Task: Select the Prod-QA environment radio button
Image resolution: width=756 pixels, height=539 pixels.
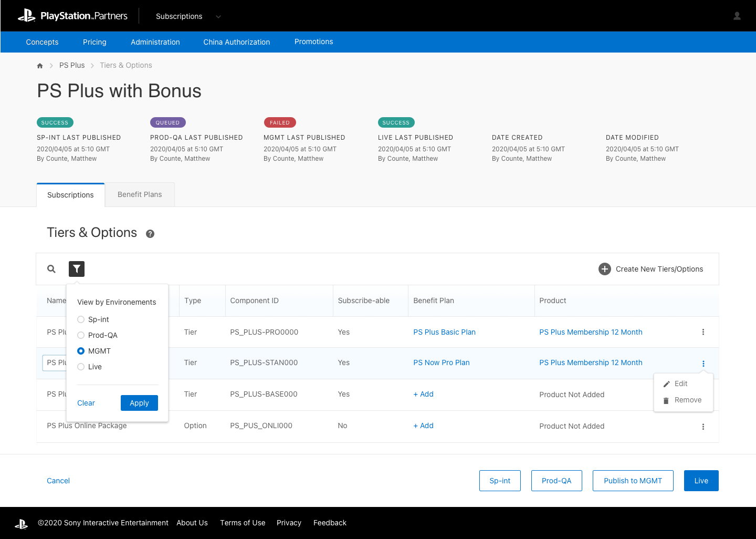Action: pyautogui.click(x=81, y=335)
